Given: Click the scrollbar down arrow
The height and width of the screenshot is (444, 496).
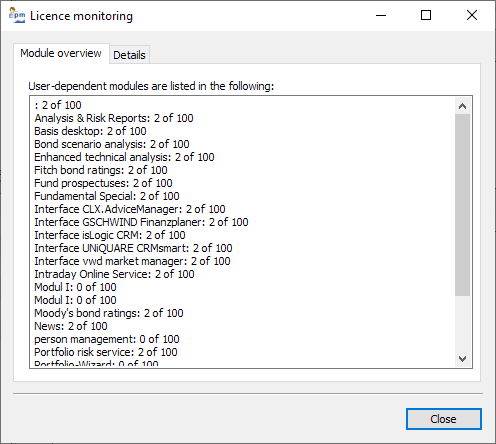Looking at the screenshot, I should [x=462, y=359].
